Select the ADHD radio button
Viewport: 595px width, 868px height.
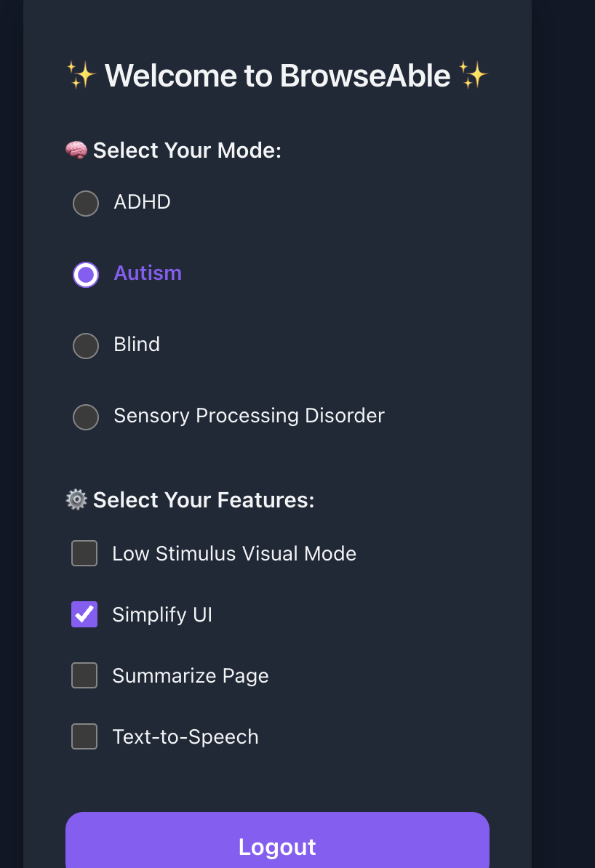pyautogui.click(x=86, y=204)
